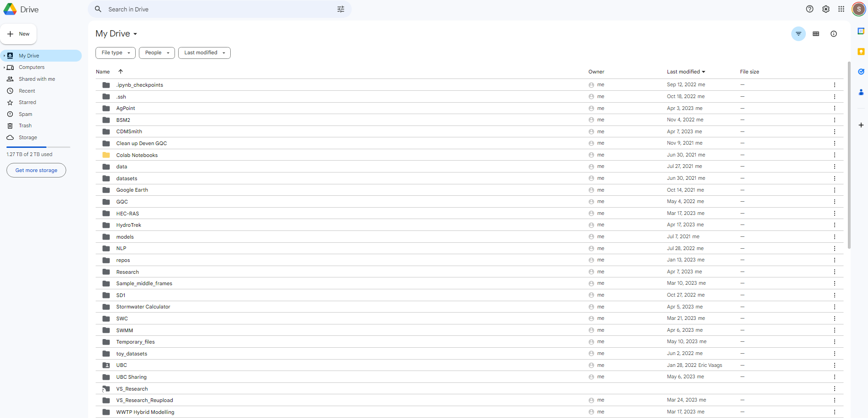This screenshot has width=868, height=418.
Task: Open the Trash
Action: pos(25,125)
